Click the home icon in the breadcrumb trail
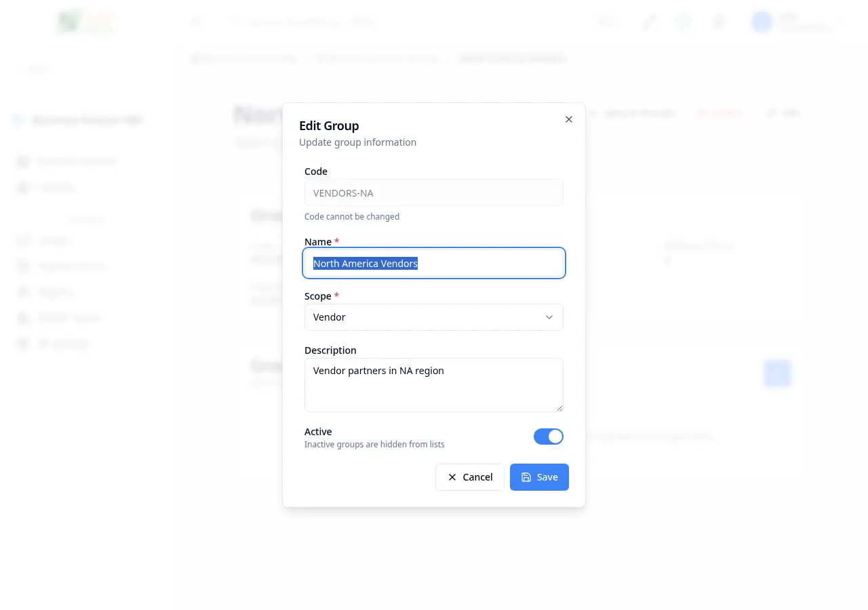Image resolution: width=868 pixels, height=610 pixels. (195, 58)
